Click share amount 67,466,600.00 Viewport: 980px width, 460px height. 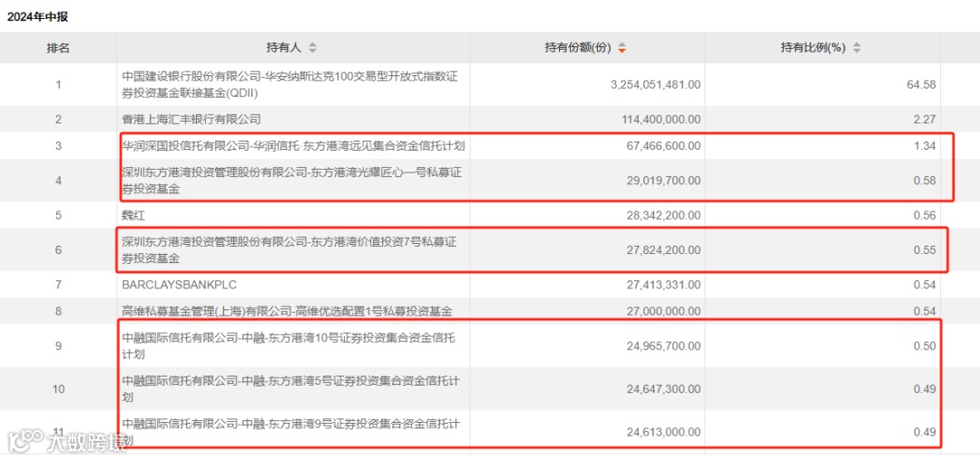662,146
